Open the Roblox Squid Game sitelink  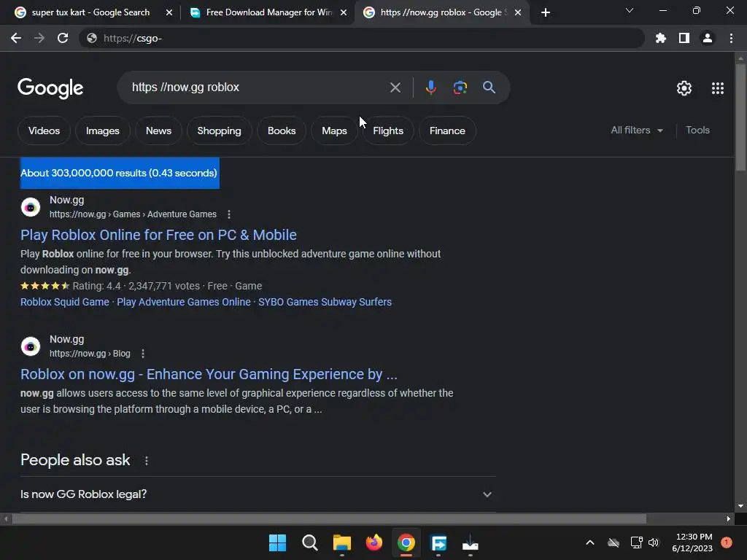point(65,302)
